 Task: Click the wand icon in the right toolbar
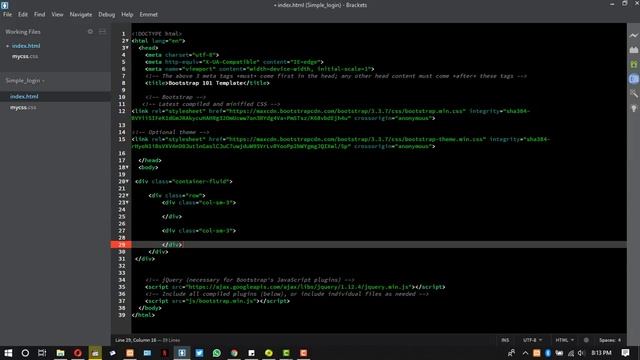pyautogui.click(x=633, y=93)
